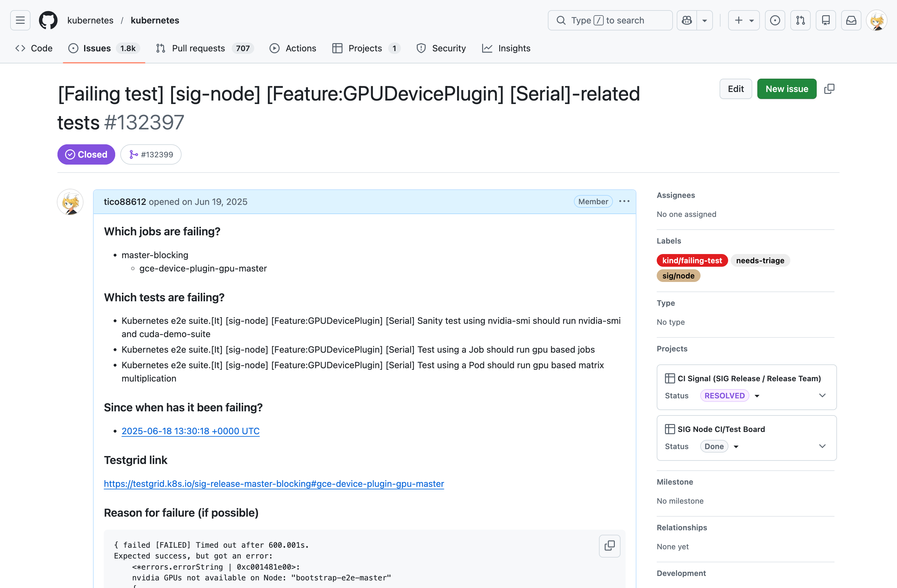Focus the Type / to search field

[610, 20]
